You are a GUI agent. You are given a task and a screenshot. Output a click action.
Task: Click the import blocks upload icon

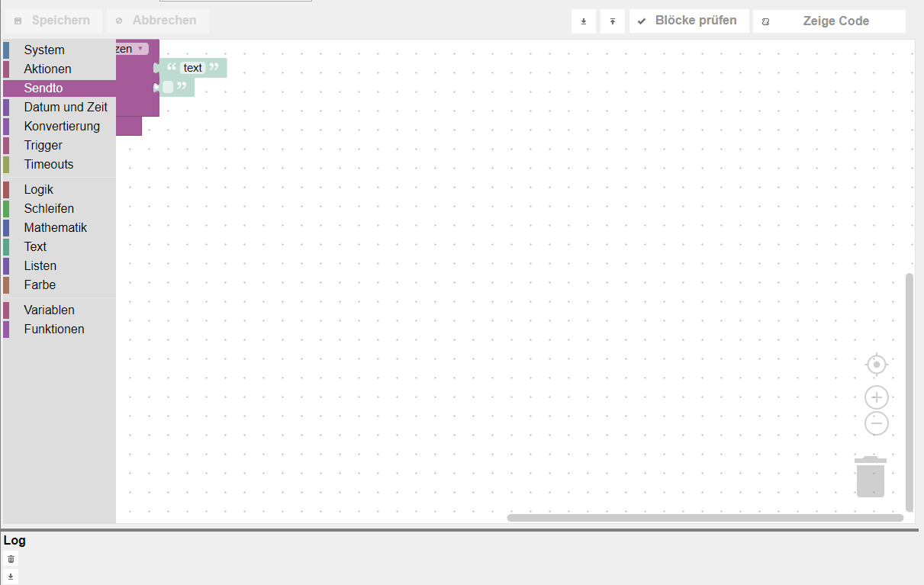coord(612,21)
